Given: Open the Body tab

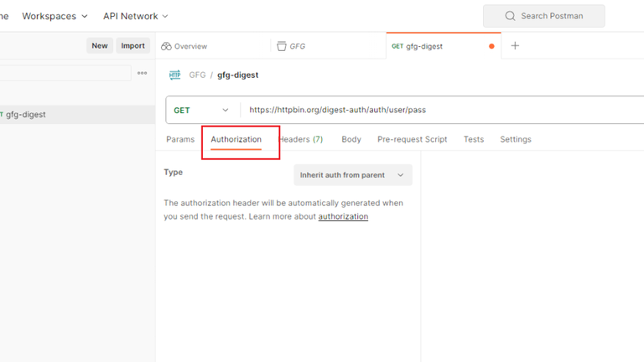Looking at the screenshot, I should 351,139.
